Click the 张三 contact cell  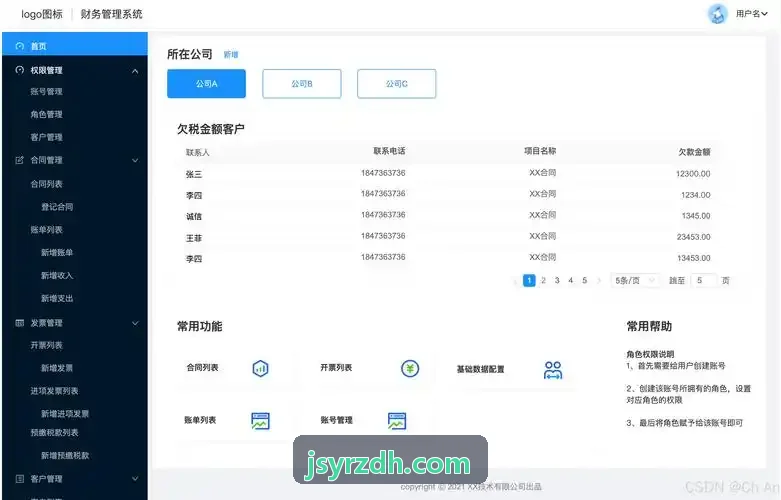pyautogui.click(x=194, y=174)
